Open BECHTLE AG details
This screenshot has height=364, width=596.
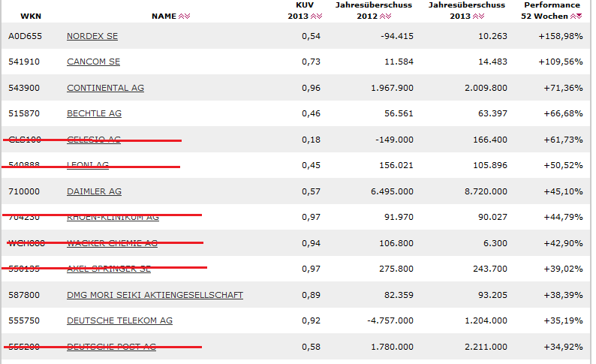94,113
